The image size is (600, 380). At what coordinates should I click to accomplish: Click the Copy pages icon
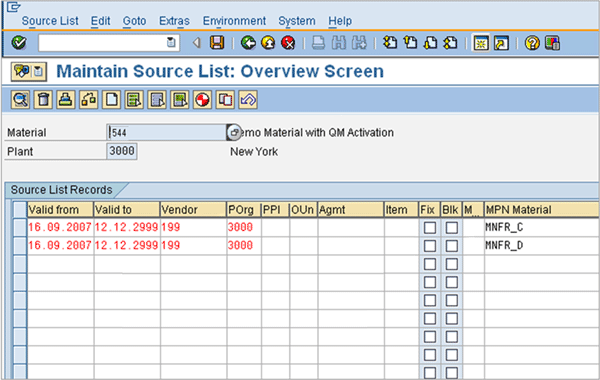tap(225, 100)
